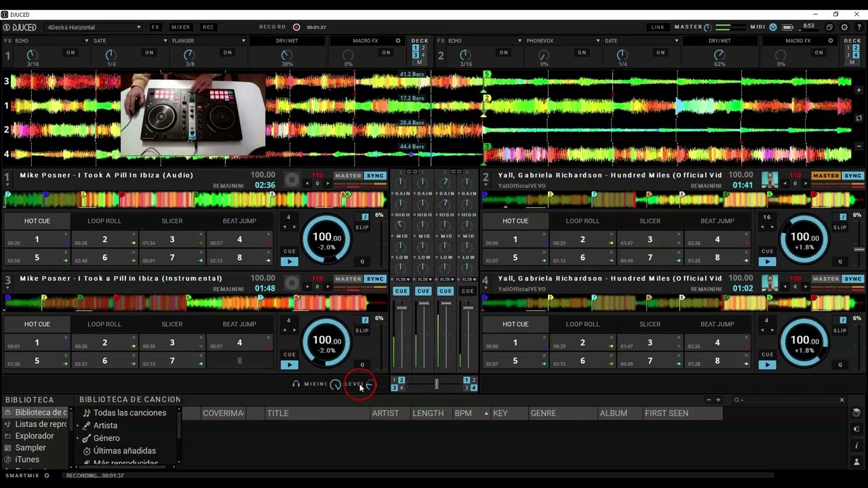Toggle SLIP mode on deck 1
Screen dimensions: 868x488
362,227
